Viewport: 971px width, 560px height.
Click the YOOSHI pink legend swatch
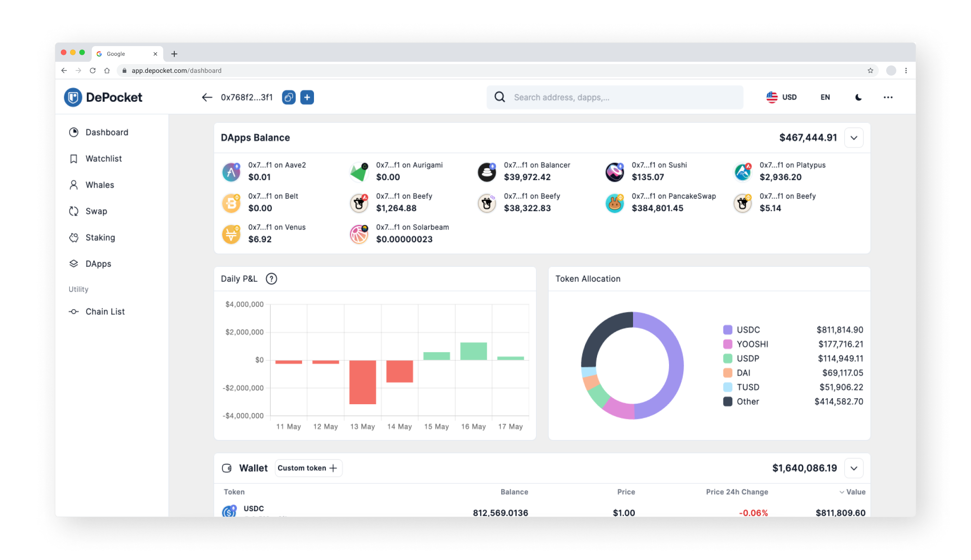coord(728,344)
